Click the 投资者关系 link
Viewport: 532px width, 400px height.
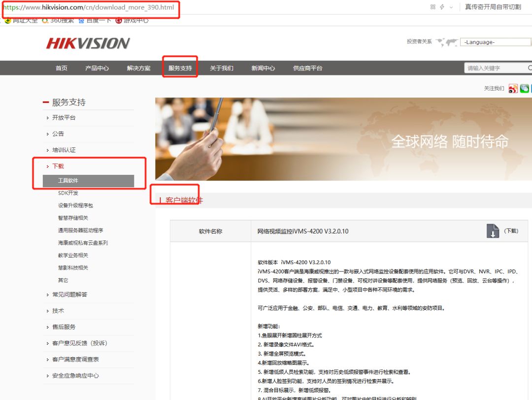click(419, 41)
